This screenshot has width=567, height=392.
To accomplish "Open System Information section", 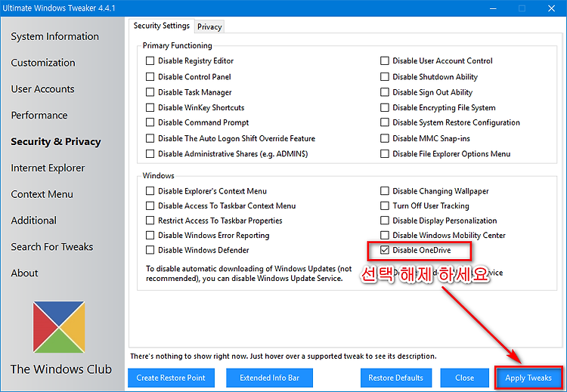I will 54,36.
